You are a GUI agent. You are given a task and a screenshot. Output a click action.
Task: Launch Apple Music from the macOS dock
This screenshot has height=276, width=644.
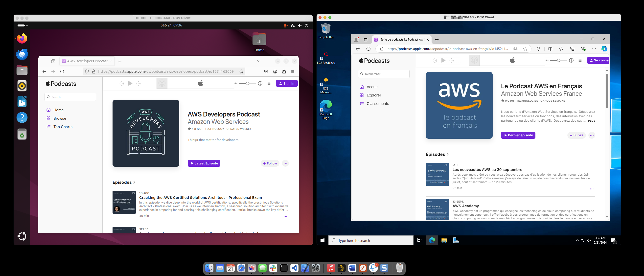(330, 268)
